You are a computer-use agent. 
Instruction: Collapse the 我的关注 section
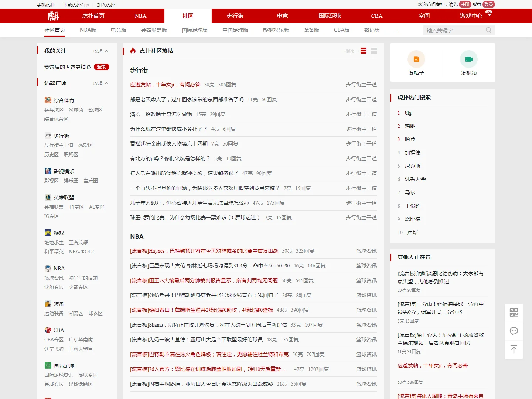pyautogui.click(x=101, y=51)
